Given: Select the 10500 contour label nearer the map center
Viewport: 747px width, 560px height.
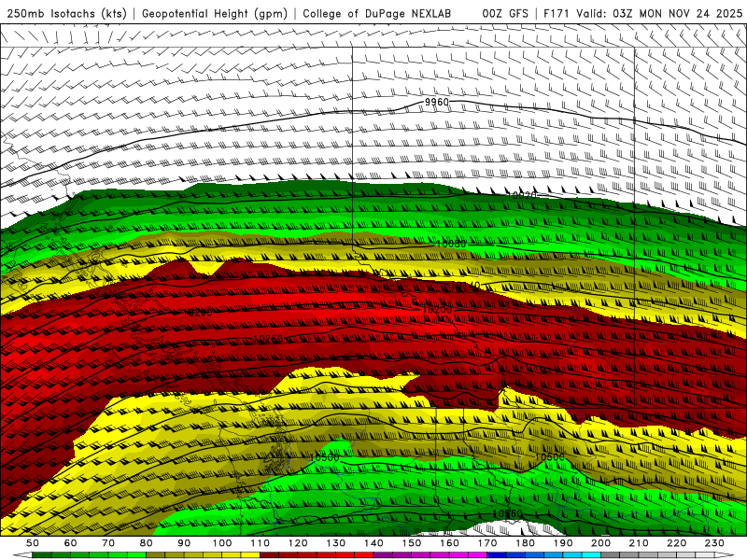Looking at the screenshot, I should pos(324,457).
